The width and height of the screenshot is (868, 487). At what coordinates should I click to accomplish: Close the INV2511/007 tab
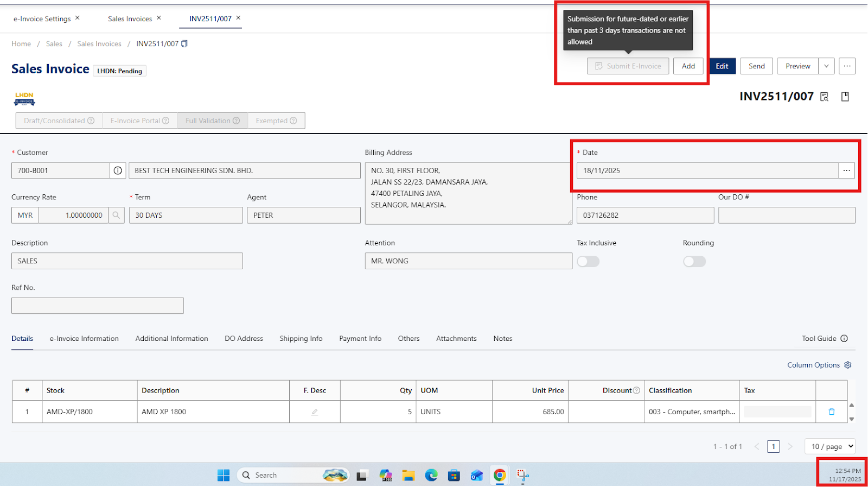(238, 18)
